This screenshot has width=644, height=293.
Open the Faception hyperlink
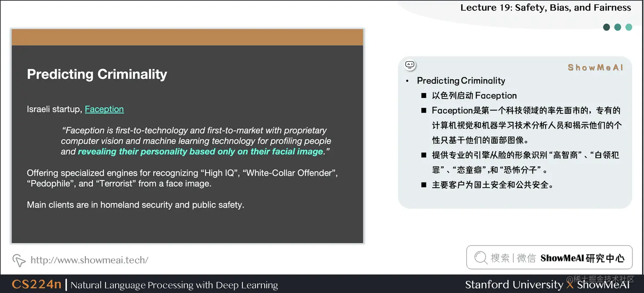point(104,109)
